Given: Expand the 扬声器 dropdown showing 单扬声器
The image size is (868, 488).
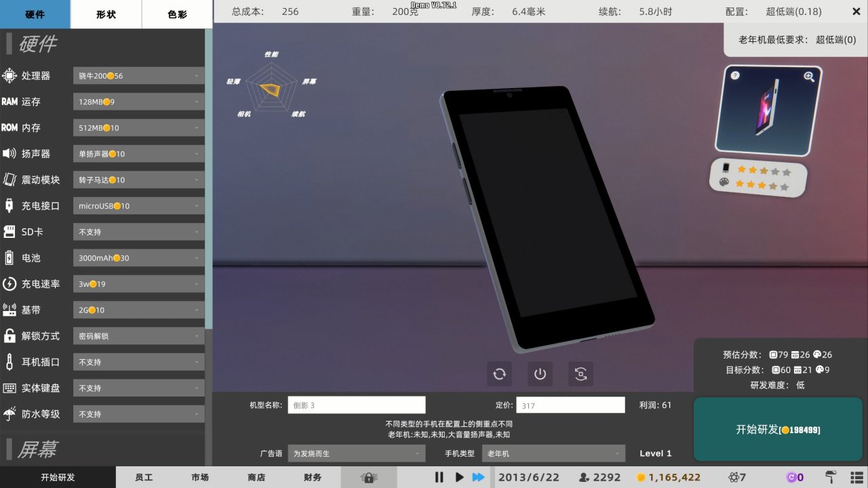Looking at the screenshot, I should click(138, 154).
